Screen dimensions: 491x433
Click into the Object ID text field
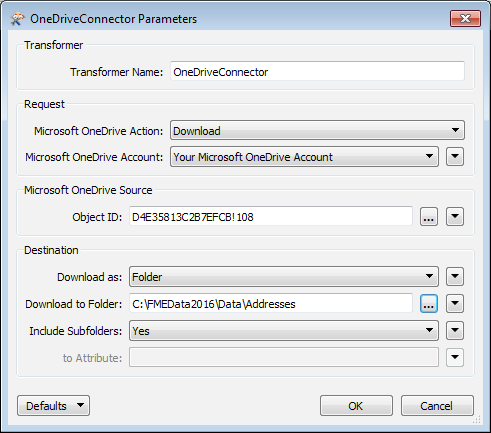(271, 217)
